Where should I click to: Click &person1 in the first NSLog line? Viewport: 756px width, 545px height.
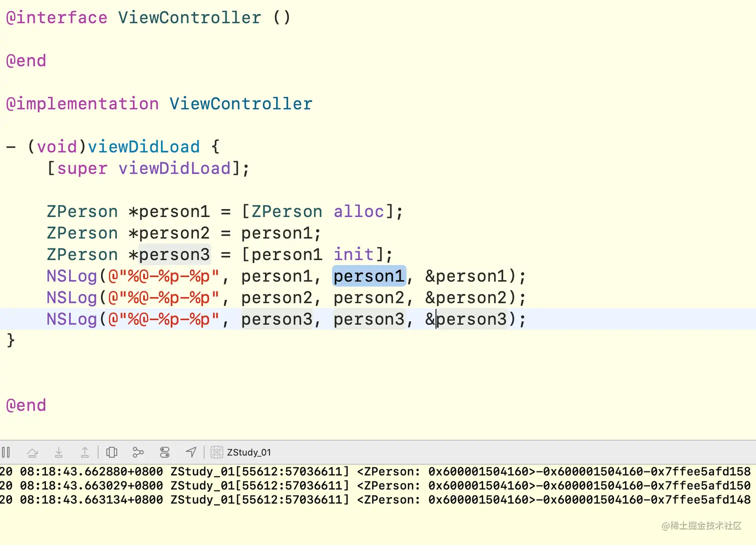[466, 276]
